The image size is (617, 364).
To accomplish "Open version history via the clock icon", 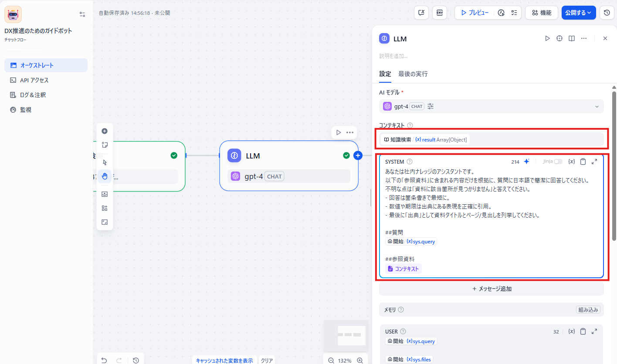I will (x=607, y=13).
